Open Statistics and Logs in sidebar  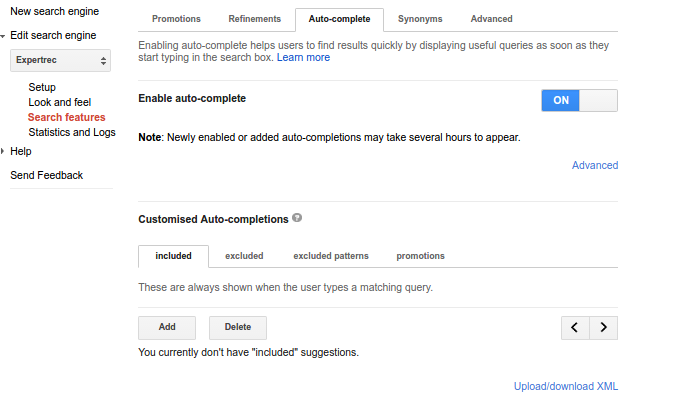click(x=72, y=132)
